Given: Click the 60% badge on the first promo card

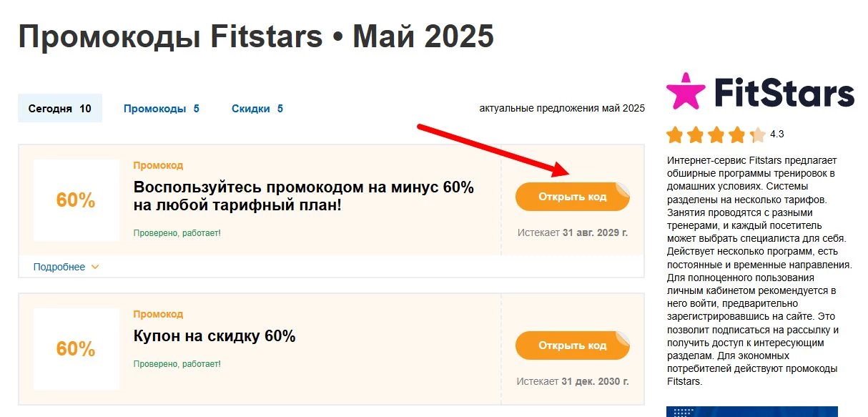Looking at the screenshot, I should point(77,200).
